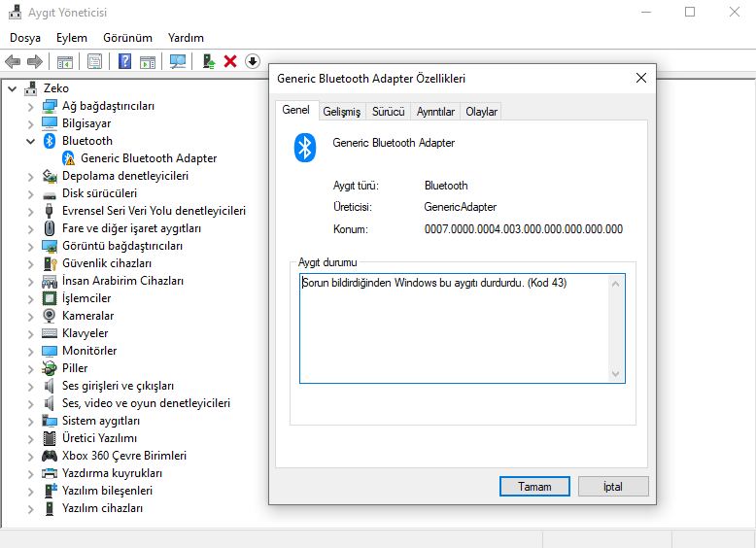The width and height of the screenshot is (756, 548).
Task: Click the Konum value 0007.0000.0004.003 text
Action: pos(523,229)
